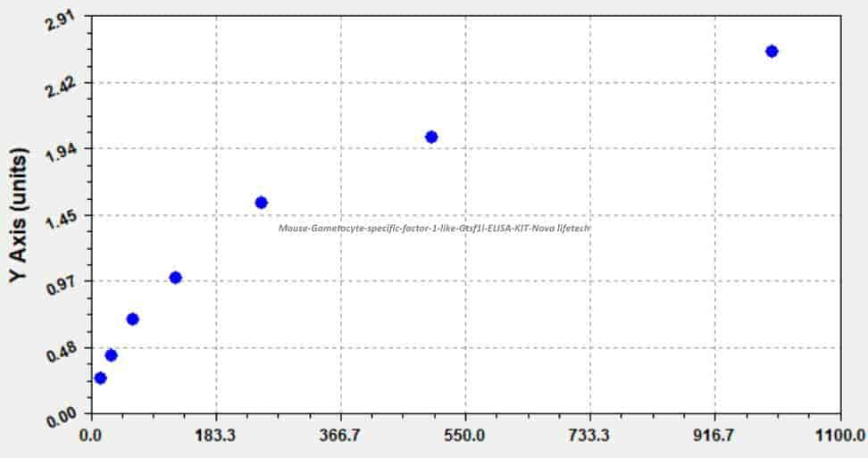
Task: Click the data point near y 0.97
Action: coord(176,278)
